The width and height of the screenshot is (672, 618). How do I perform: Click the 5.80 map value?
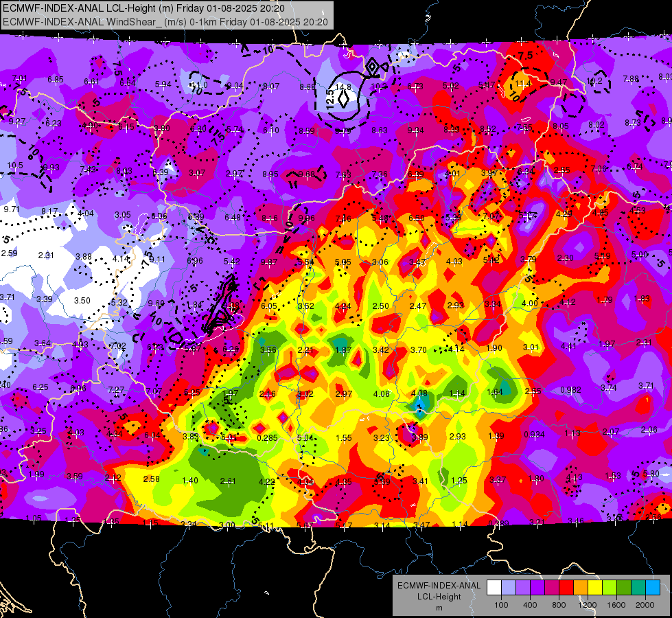coord(651,474)
